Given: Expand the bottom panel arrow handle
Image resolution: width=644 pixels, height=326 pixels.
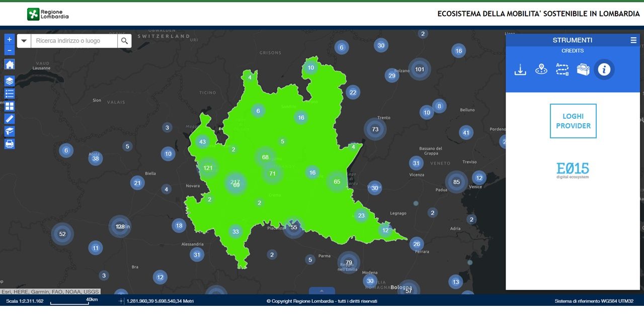Looking at the screenshot, I should [x=321, y=291].
